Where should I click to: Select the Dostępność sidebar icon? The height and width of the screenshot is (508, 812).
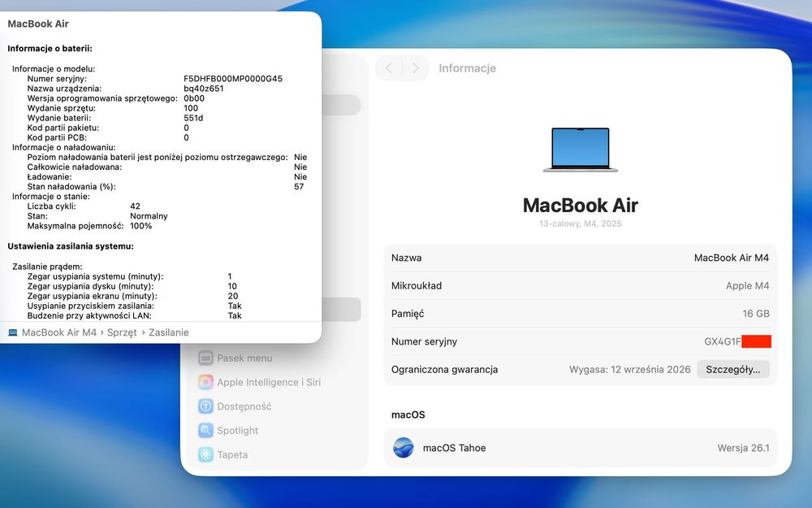(205, 406)
